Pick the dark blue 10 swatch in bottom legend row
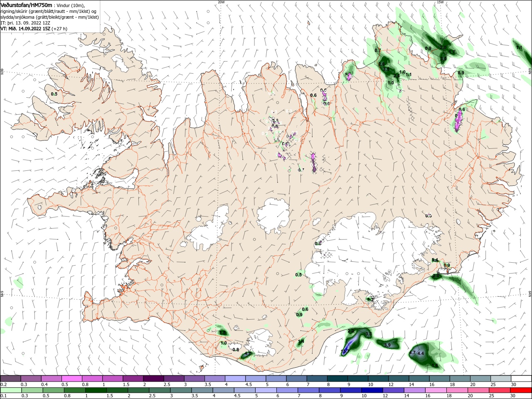The image size is (532, 399). pos(371,390)
